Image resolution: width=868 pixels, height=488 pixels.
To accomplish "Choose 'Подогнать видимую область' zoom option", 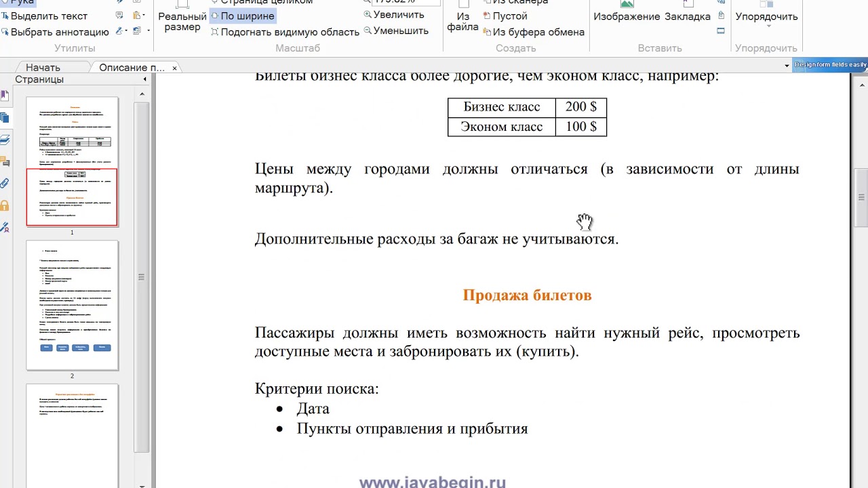I will click(285, 32).
